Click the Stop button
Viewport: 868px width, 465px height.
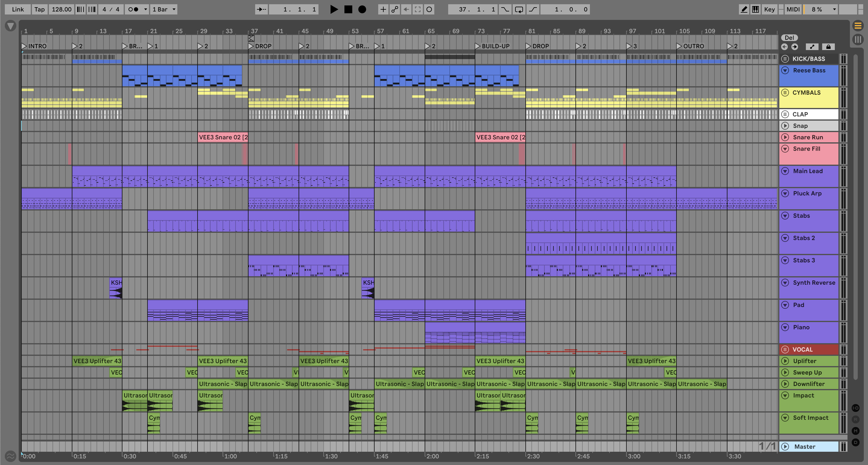(348, 9)
